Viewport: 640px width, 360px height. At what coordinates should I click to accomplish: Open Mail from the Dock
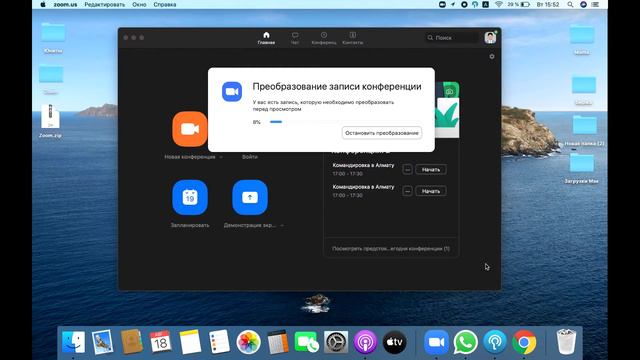click(x=102, y=342)
